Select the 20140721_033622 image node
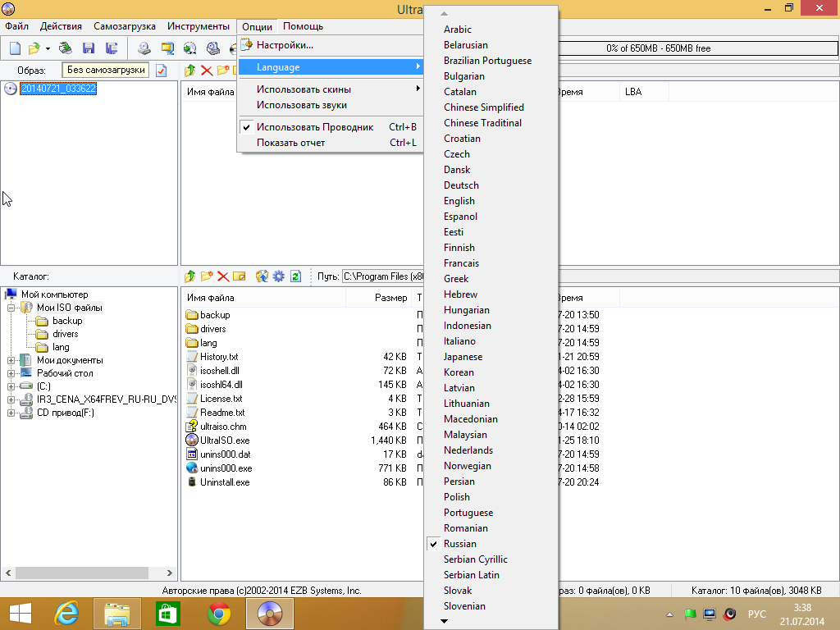The image size is (840, 630). [58, 89]
